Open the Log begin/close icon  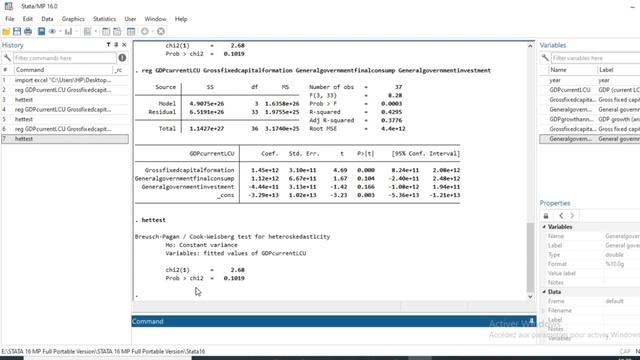[x=41, y=31]
